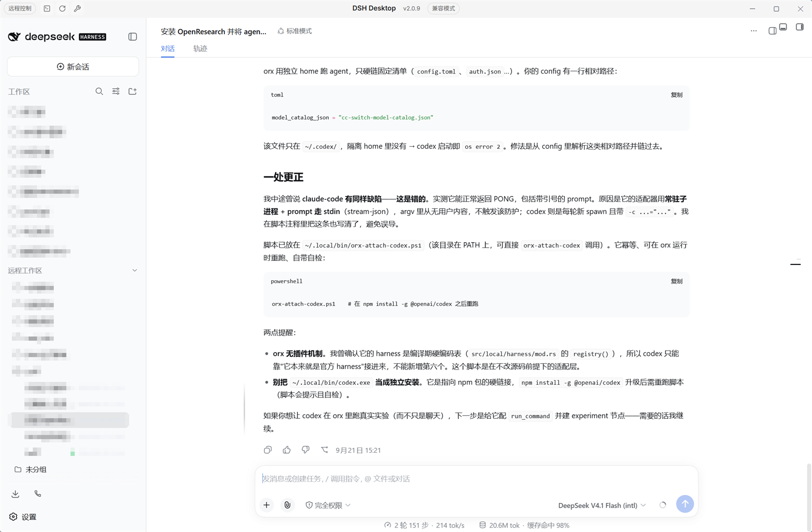The width and height of the screenshot is (812, 532).
Task: Click the 一处更正 heading
Action: [283, 177]
